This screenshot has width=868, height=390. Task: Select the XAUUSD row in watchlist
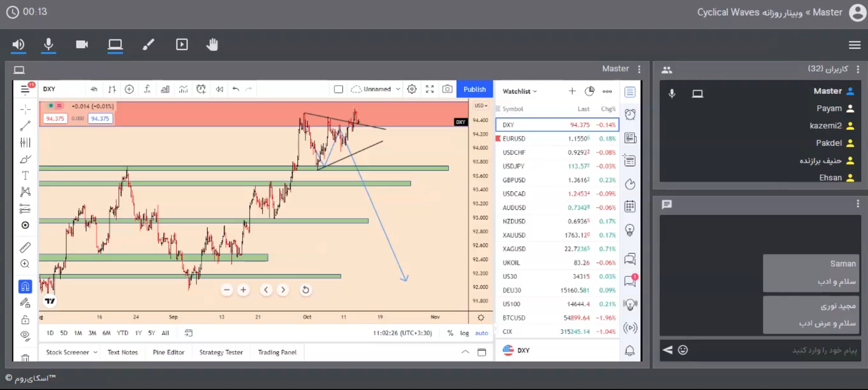[557, 235]
